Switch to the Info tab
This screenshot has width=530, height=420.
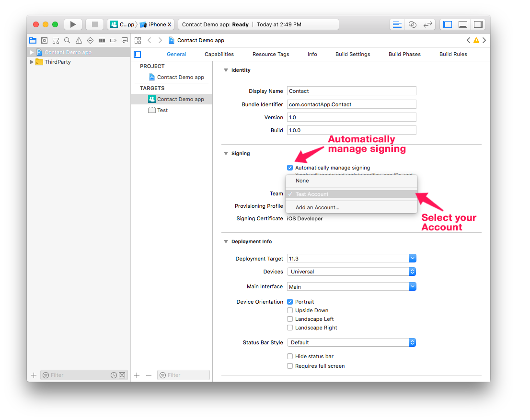(x=312, y=54)
